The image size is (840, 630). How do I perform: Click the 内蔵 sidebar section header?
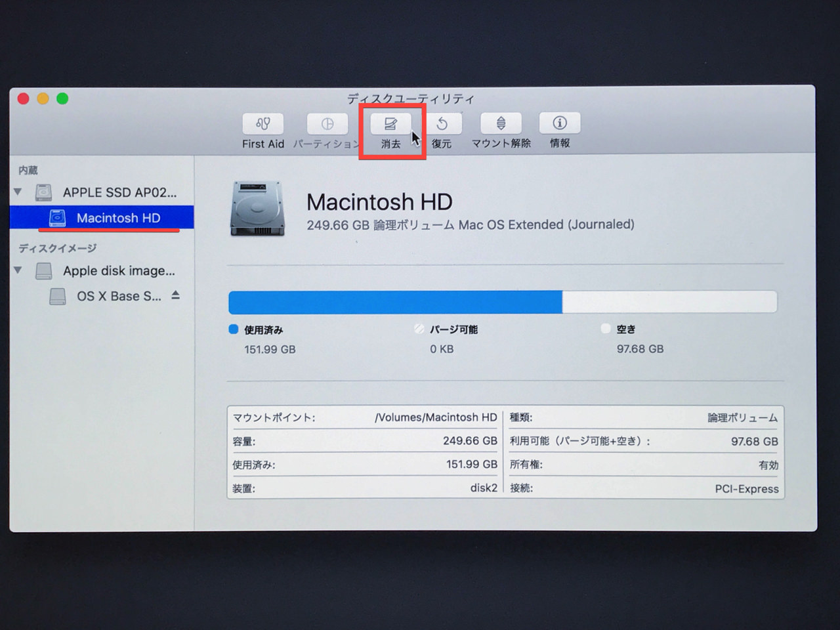(x=28, y=171)
